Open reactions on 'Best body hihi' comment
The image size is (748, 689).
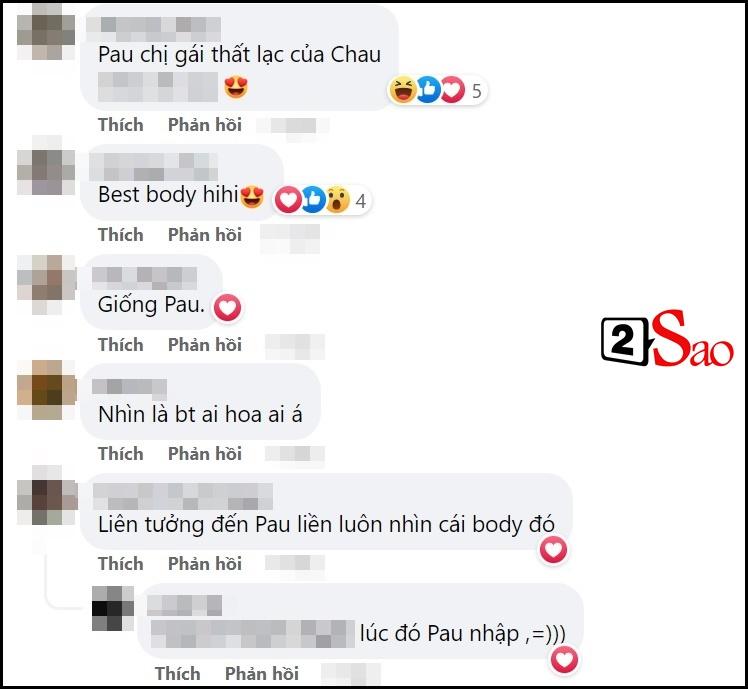[x=322, y=199]
